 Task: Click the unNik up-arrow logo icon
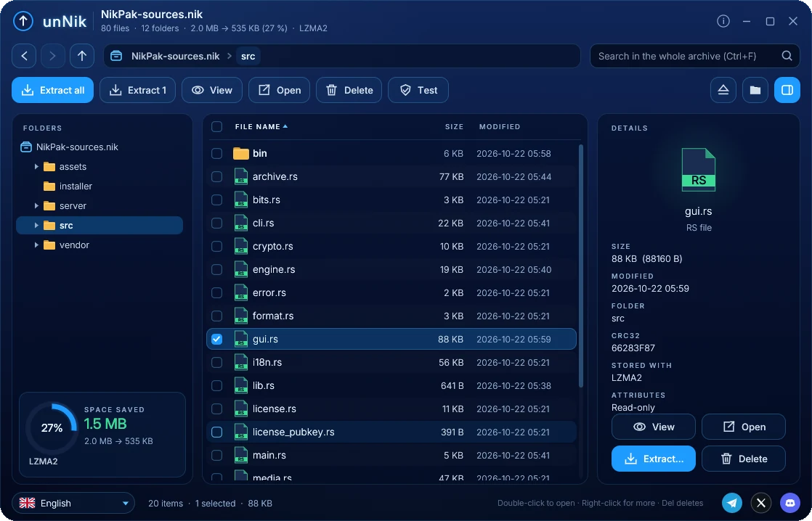pos(23,21)
